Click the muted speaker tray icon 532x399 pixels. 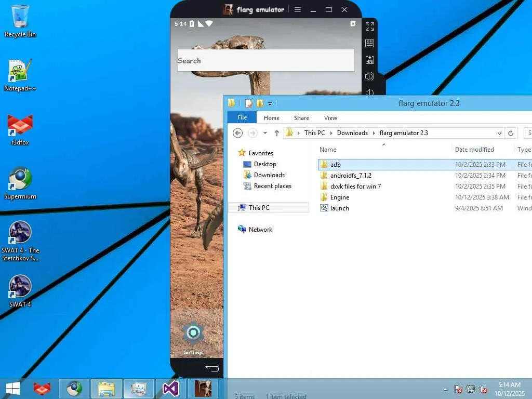point(483,389)
